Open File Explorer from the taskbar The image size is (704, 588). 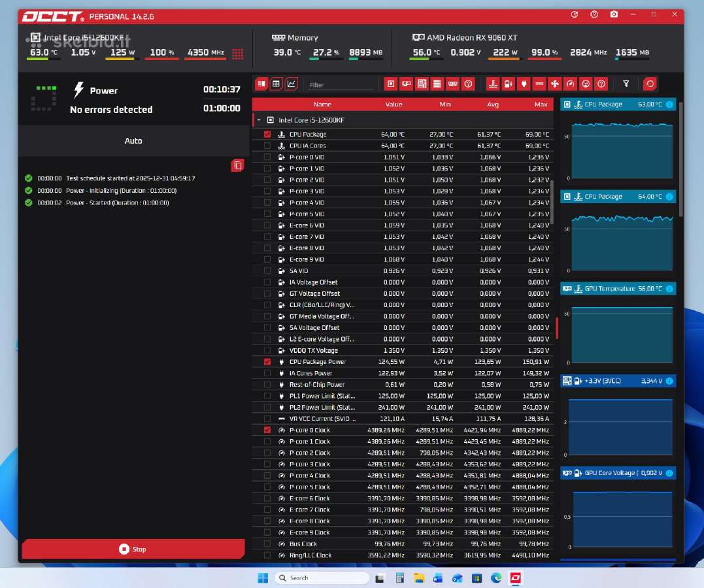point(419,578)
